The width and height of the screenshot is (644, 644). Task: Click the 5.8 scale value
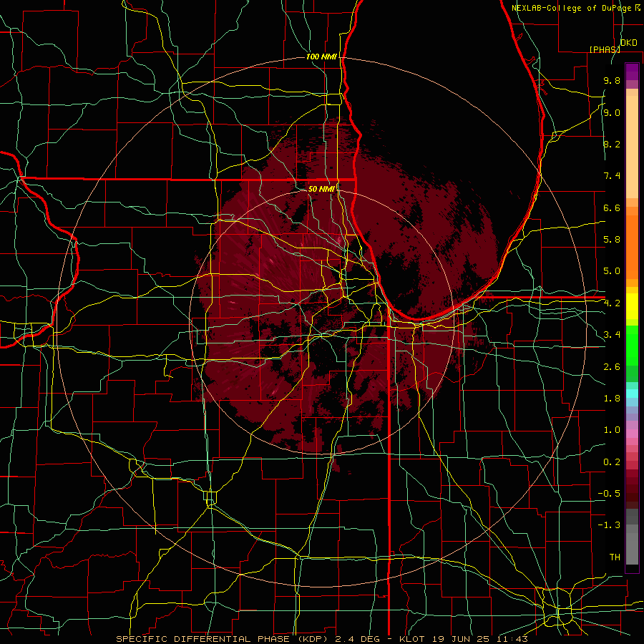[x=612, y=240]
